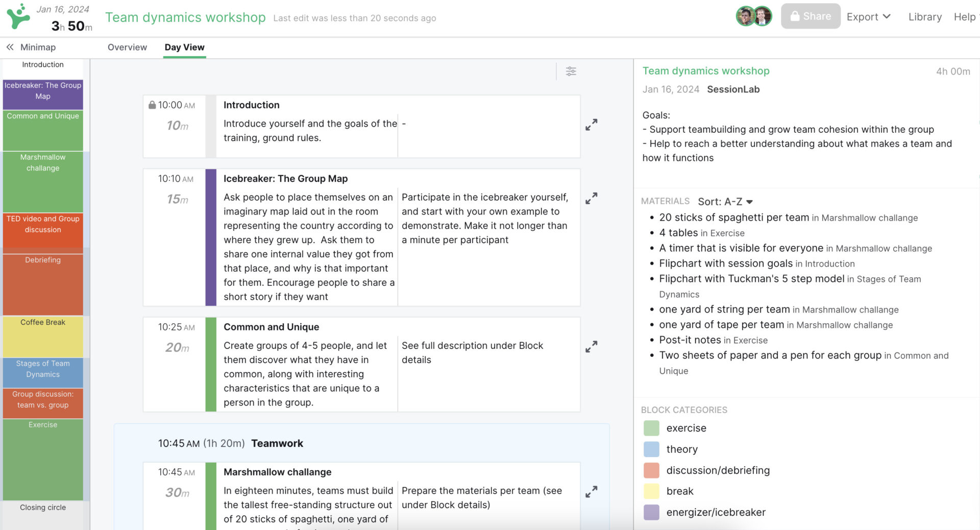Open the materials Sort: A-Z dropdown
The height and width of the screenshot is (530, 980).
725,202
